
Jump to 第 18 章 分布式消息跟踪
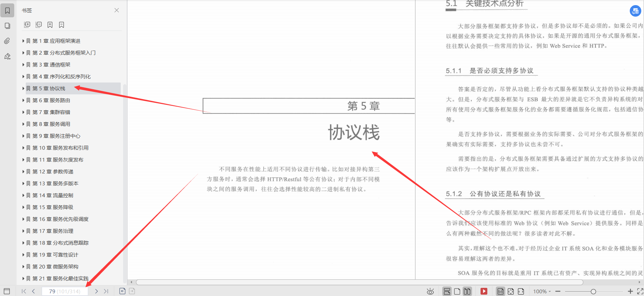[x=60, y=243]
